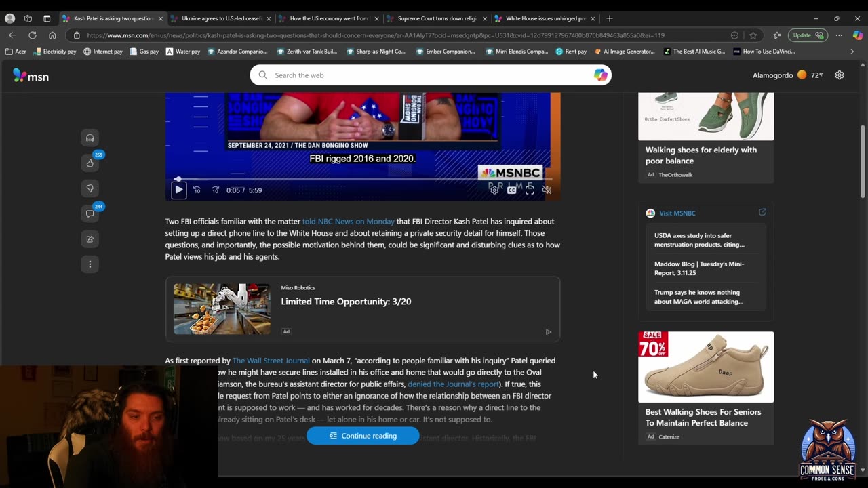The height and width of the screenshot is (488, 868).
Task: Open Electricity pay bookmark
Action: point(54,52)
